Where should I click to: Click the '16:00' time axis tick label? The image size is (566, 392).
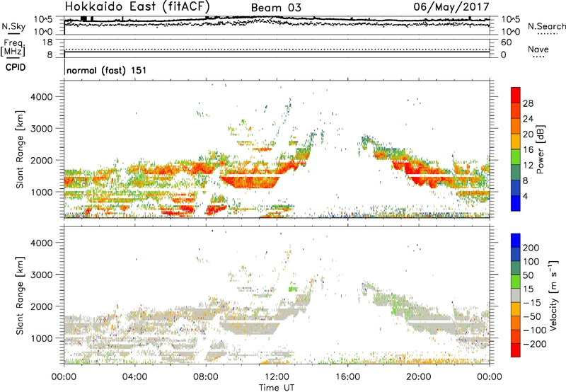(347, 377)
